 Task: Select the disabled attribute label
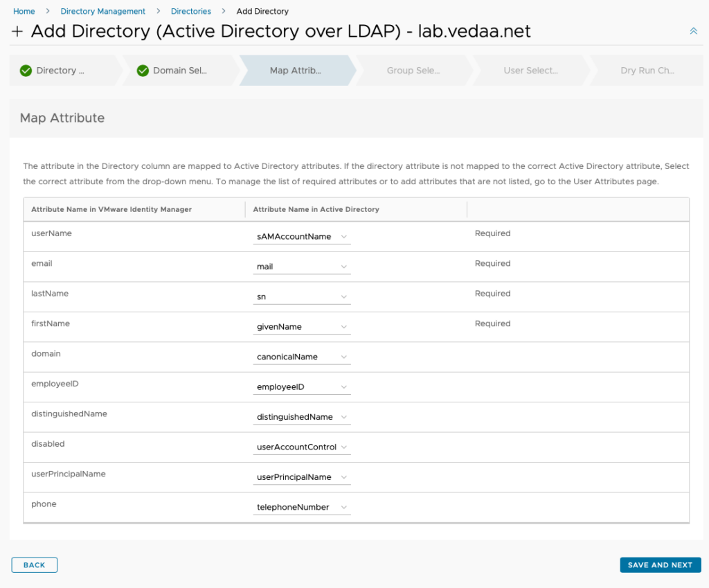[48, 444]
